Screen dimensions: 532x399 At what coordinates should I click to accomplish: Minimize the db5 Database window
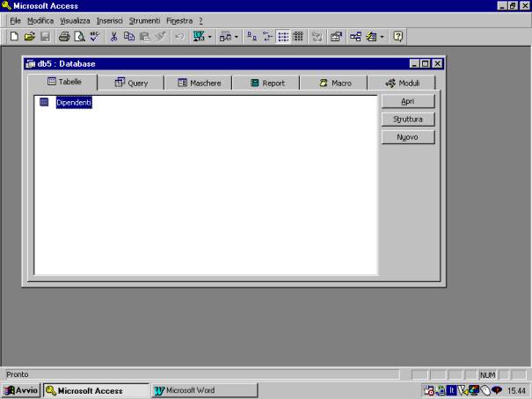click(x=414, y=64)
